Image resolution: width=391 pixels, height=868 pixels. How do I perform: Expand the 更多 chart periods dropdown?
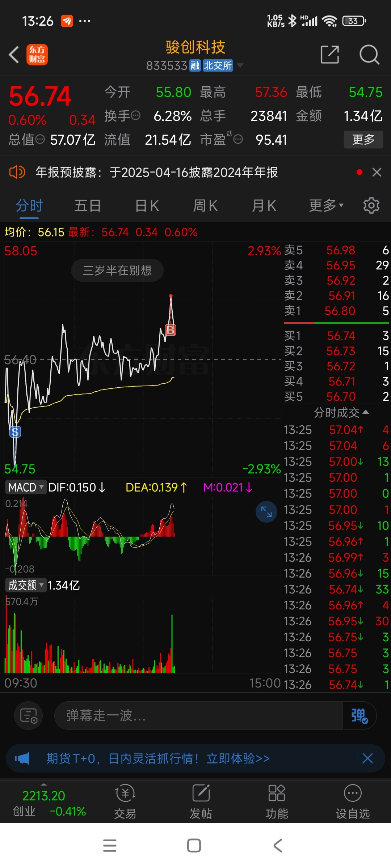[326, 205]
